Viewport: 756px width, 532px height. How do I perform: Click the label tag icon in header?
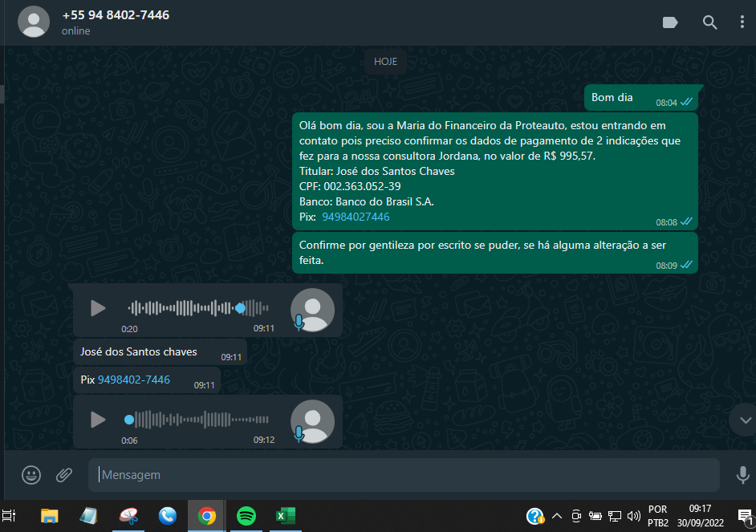click(670, 22)
